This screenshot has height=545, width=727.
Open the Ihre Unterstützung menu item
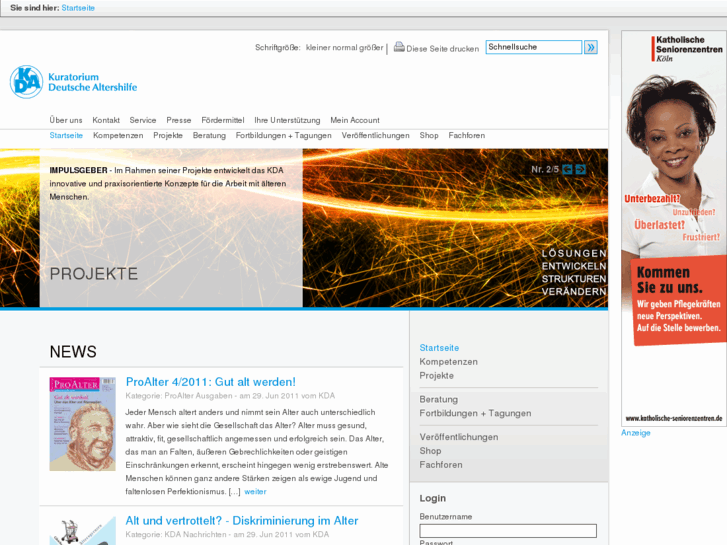[287, 120]
